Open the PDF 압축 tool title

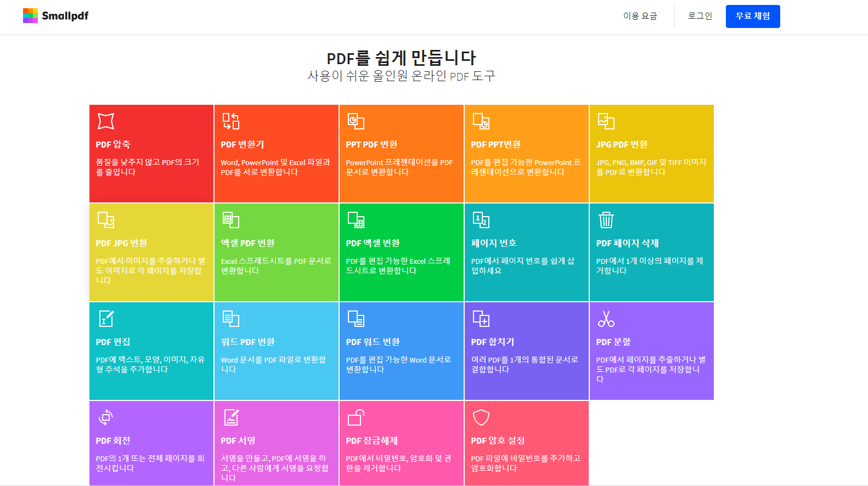(x=113, y=144)
